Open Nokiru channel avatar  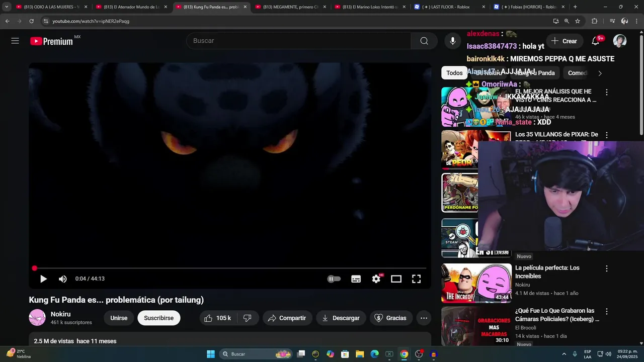tap(37, 318)
